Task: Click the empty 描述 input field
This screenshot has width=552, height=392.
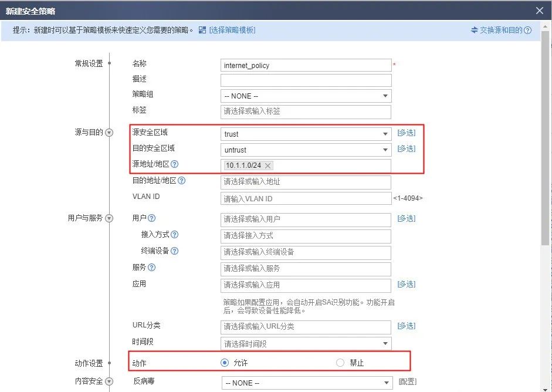Action: (306, 80)
